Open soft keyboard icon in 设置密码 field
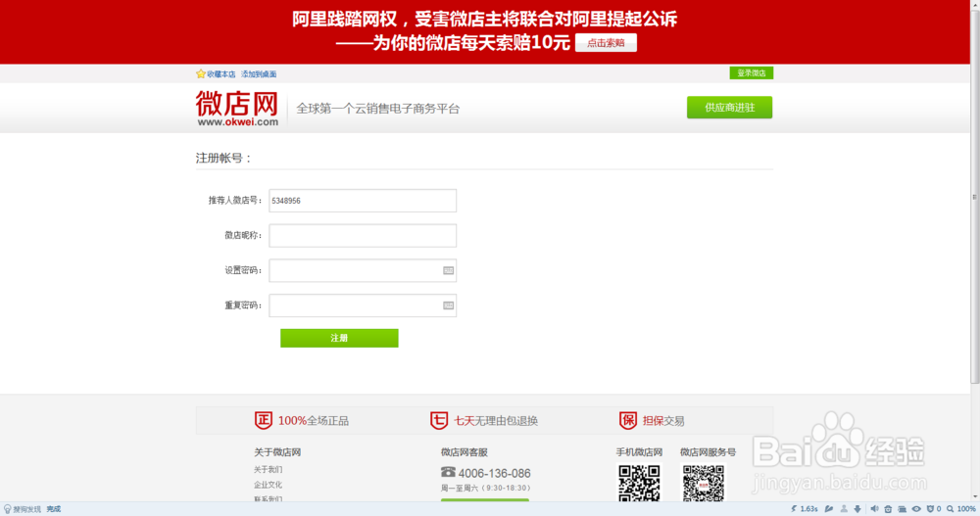This screenshot has height=516, width=980. tap(448, 270)
